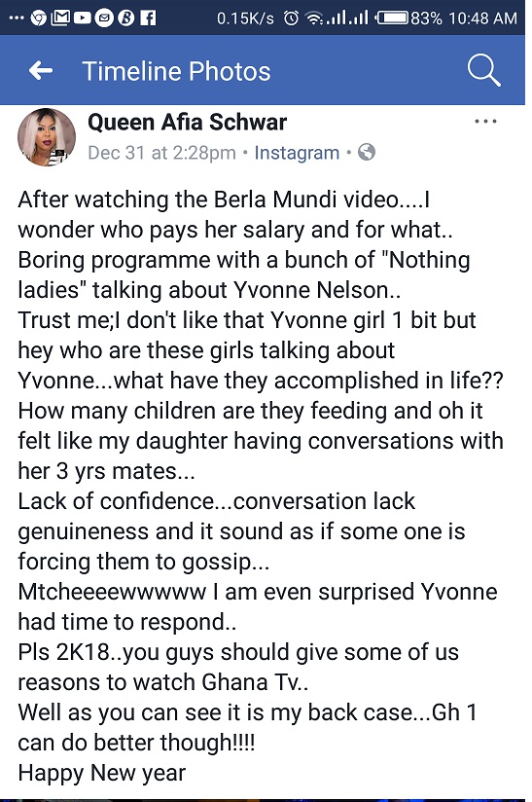Tap the Chrome notification icon in status bar
532x802 pixels.
coord(38,18)
